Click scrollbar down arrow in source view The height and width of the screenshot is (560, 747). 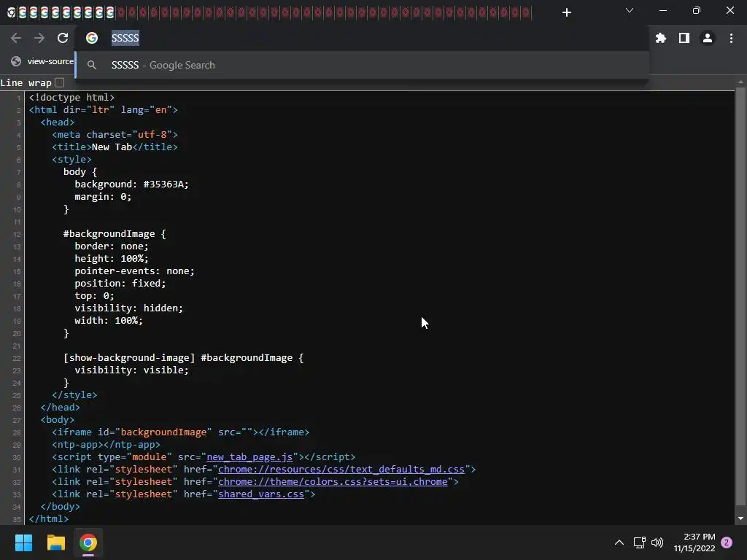tap(740, 518)
